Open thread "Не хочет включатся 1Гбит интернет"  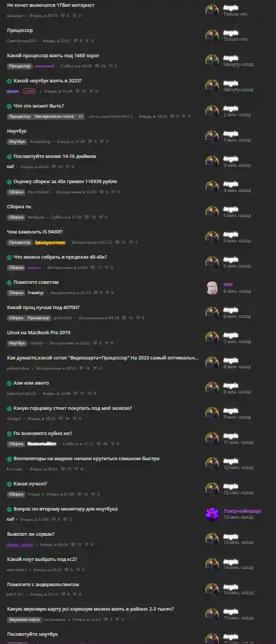tap(51, 5)
